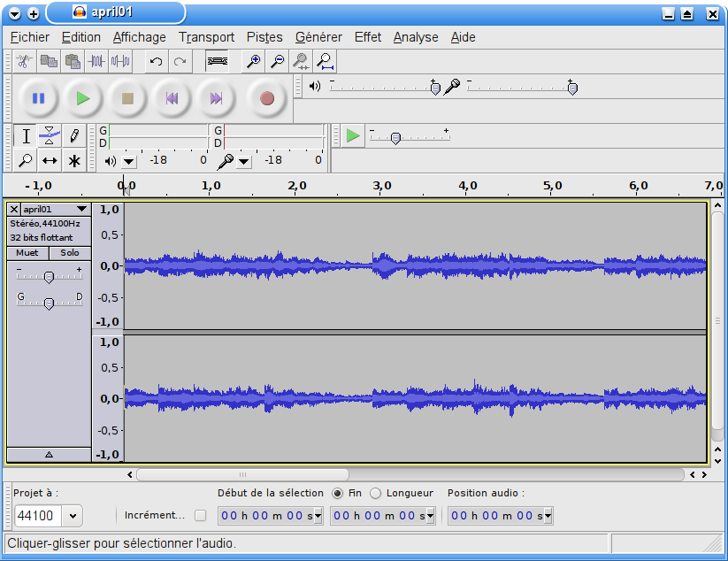
Task: Select the Draw pencil tool
Action: click(x=73, y=136)
